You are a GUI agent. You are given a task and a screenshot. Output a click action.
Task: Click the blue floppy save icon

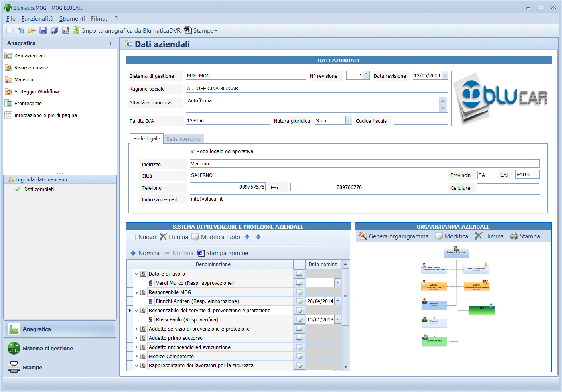tap(43, 31)
